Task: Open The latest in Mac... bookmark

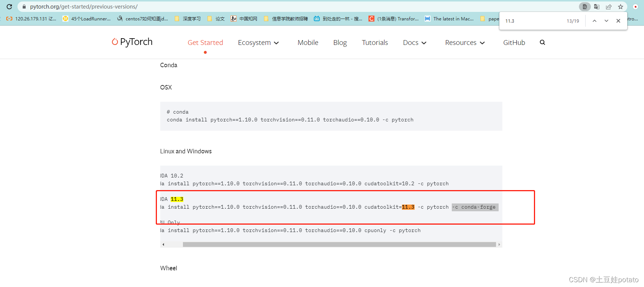Action: point(449,19)
